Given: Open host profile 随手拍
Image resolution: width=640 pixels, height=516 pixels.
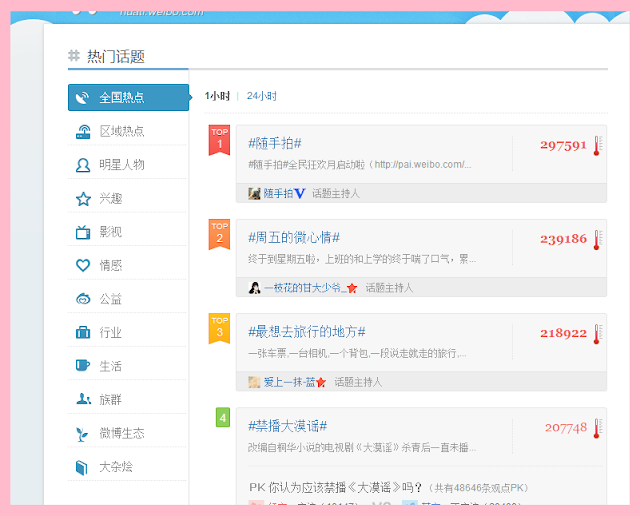Looking at the screenshot, I should pos(278,194).
